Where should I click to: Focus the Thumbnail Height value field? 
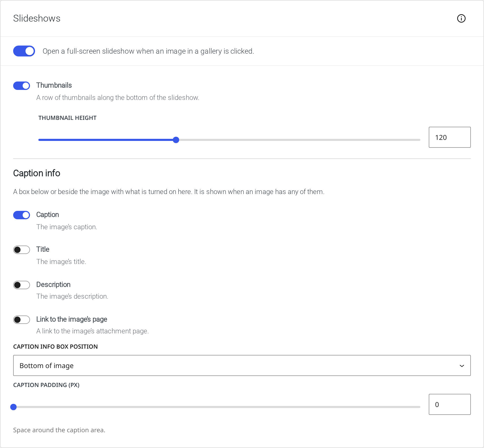click(450, 137)
